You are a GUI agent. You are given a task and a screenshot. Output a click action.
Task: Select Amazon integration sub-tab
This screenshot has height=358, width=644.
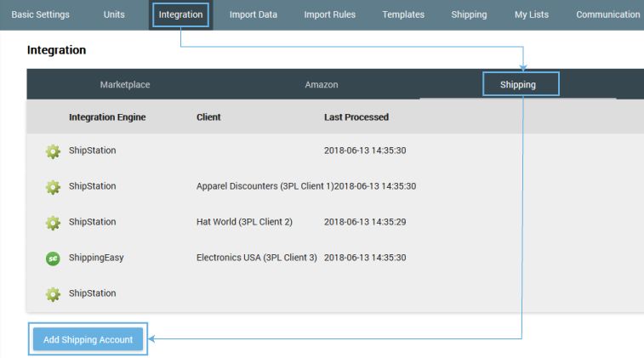(322, 84)
